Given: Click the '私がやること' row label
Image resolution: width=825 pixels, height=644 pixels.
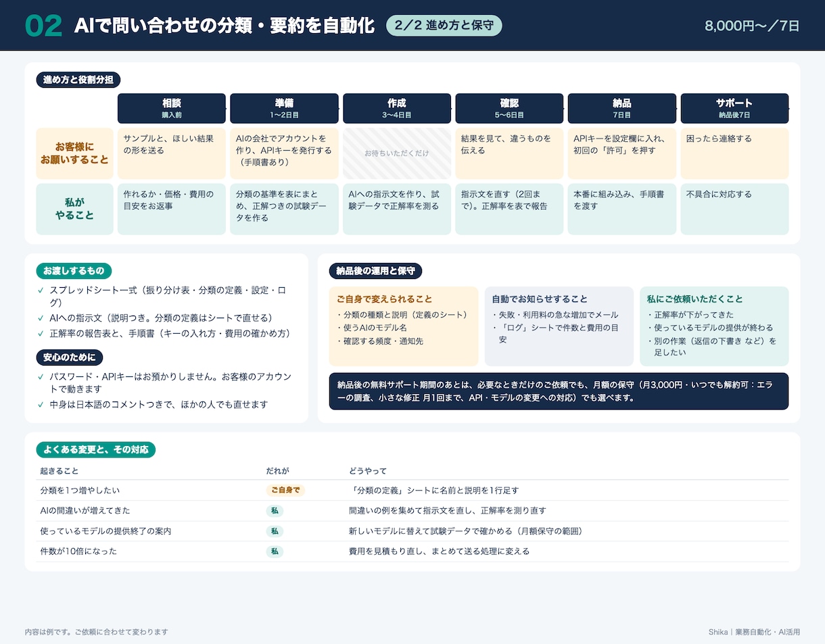Looking at the screenshot, I should pyautogui.click(x=75, y=209).
